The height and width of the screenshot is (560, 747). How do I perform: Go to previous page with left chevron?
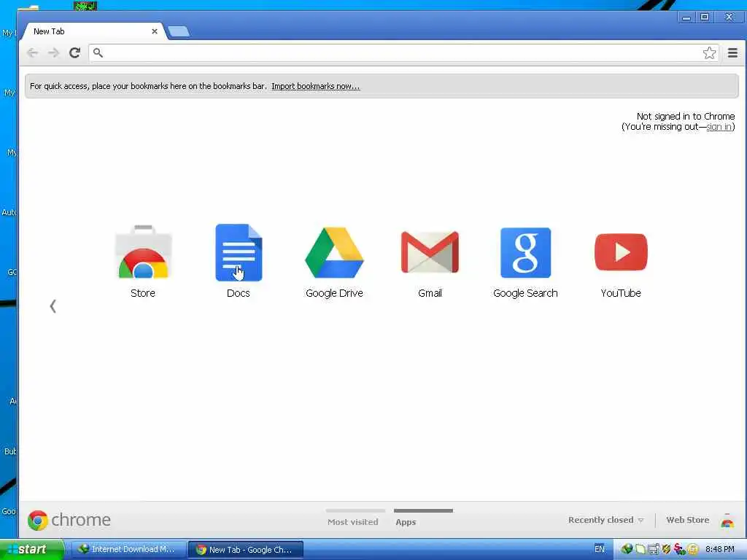[53, 306]
